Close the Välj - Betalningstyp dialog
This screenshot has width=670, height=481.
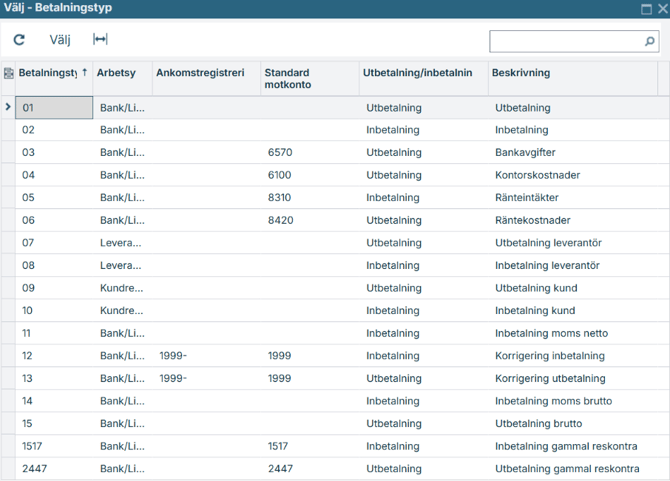click(x=662, y=8)
